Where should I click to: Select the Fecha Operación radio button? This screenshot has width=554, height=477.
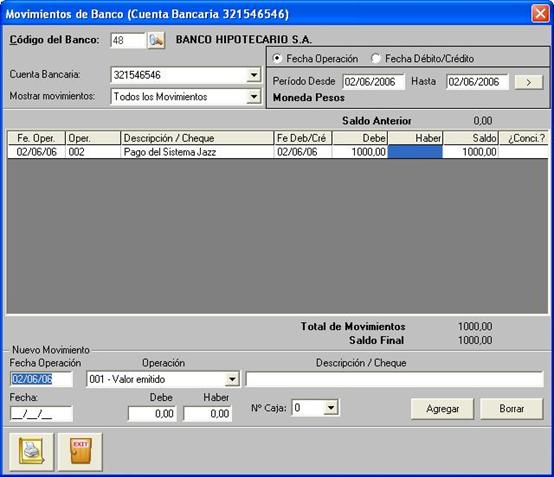(277, 58)
